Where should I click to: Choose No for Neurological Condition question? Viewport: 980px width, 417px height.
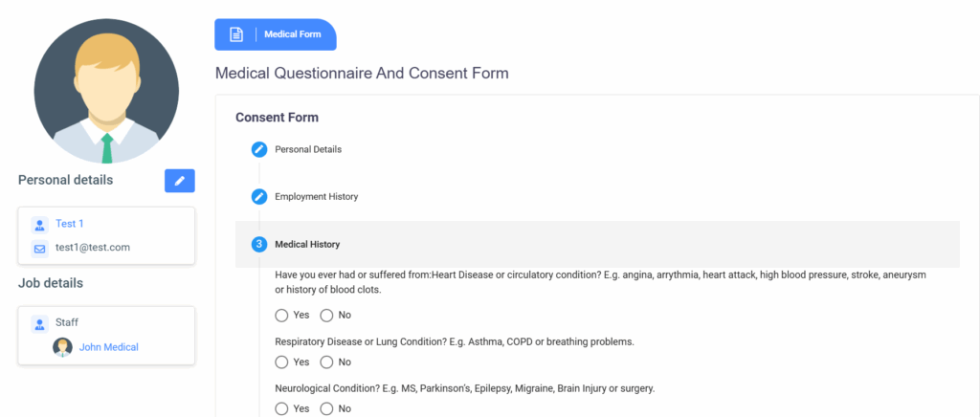click(326, 409)
